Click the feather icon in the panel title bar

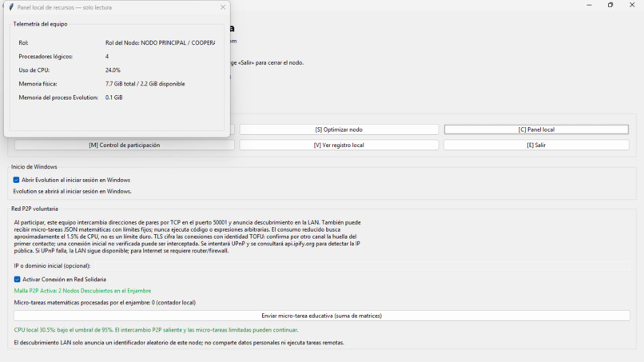pos(11,7)
